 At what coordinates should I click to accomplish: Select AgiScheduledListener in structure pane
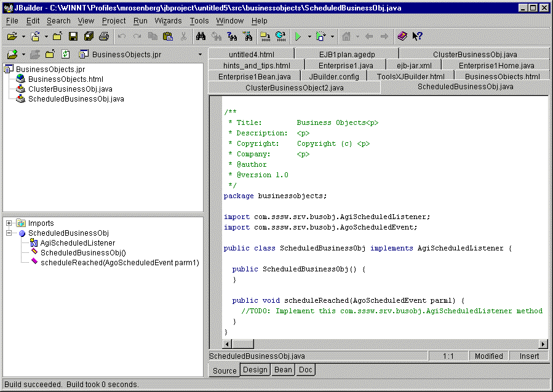point(78,242)
